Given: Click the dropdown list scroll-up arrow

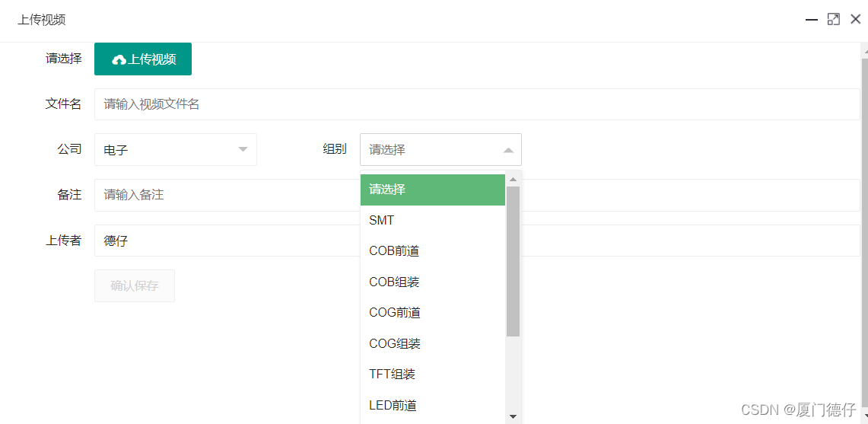Looking at the screenshot, I should coord(513,180).
